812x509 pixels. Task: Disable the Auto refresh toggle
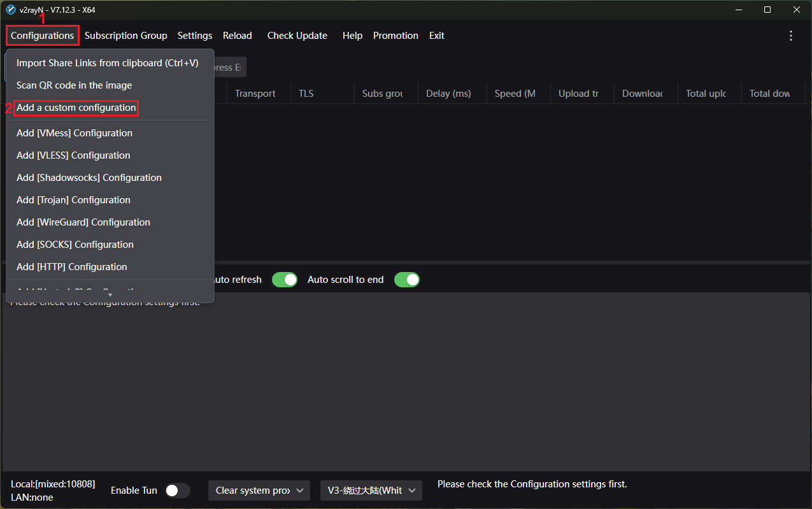tap(284, 280)
